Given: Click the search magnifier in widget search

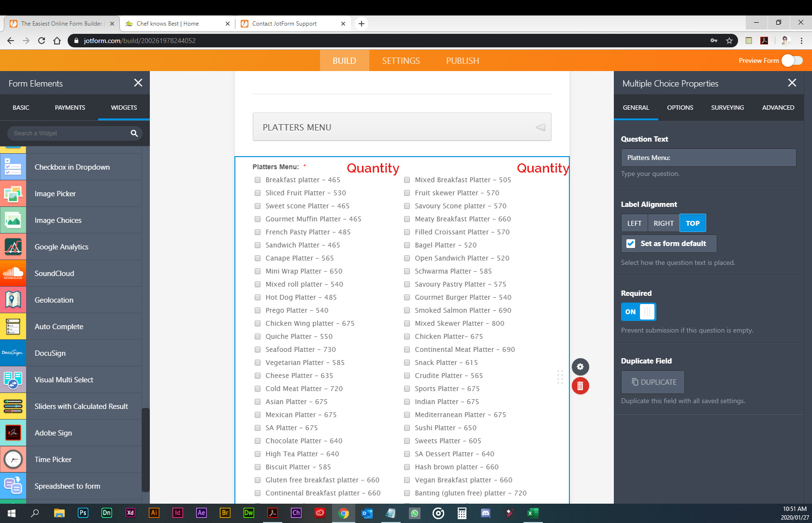Looking at the screenshot, I should pos(134,133).
